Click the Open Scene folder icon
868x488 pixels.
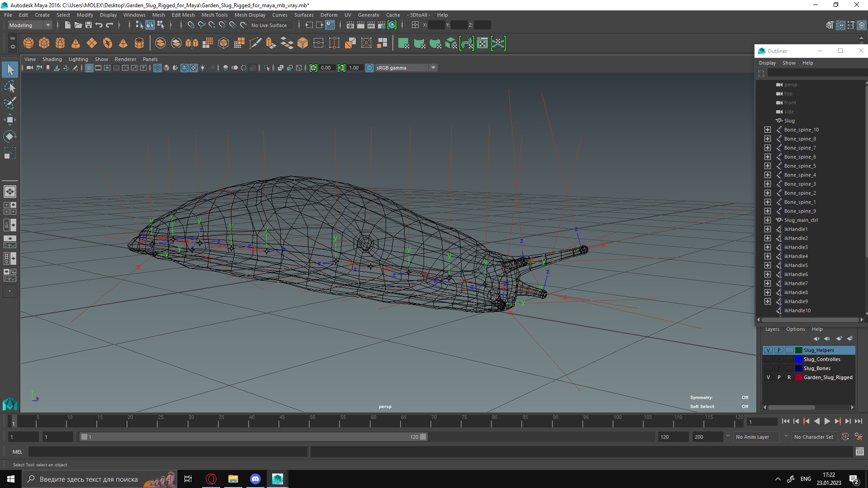(x=78, y=25)
